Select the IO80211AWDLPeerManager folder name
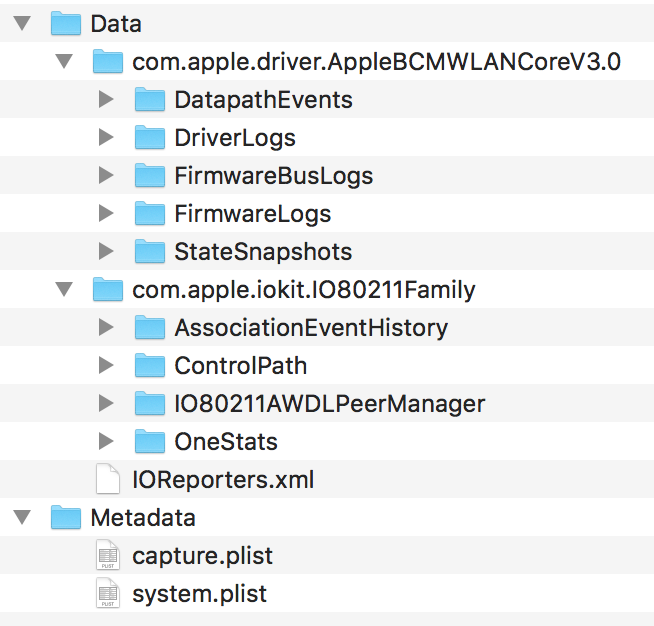The width and height of the screenshot is (654, 626). pos(329,404)
